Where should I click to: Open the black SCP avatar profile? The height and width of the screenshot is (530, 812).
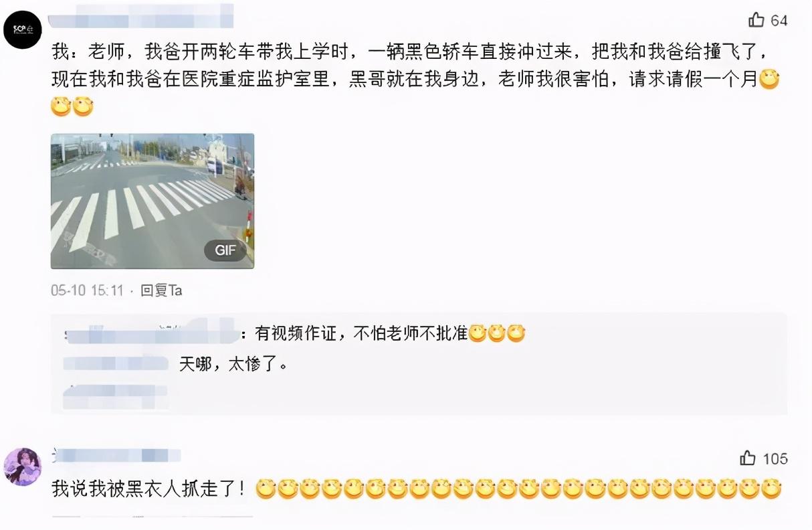23,29
